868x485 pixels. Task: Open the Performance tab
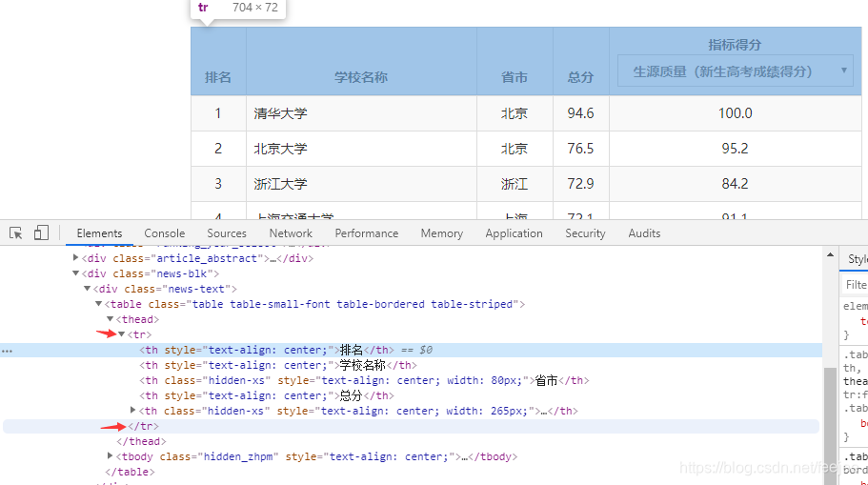pyautogui.click(x=367, y=233)
